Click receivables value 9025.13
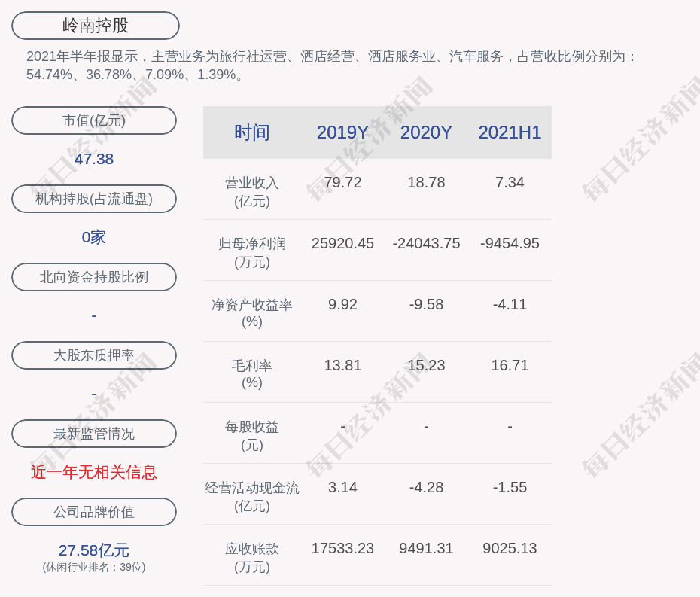Viewport: 700px width, 597px height. point(510,548)
